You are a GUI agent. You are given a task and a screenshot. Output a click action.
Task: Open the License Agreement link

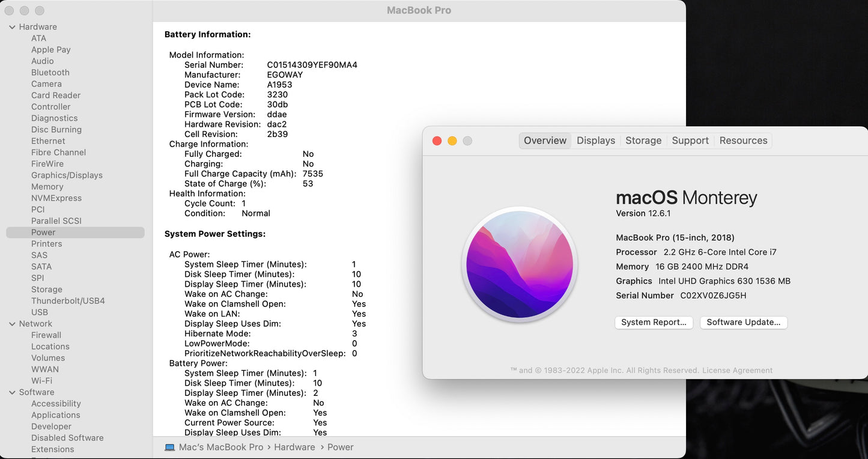737,371
